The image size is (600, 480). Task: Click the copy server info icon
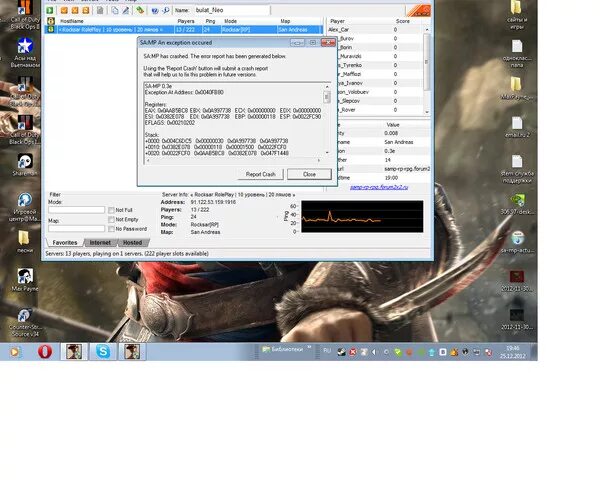pos(115,10)
